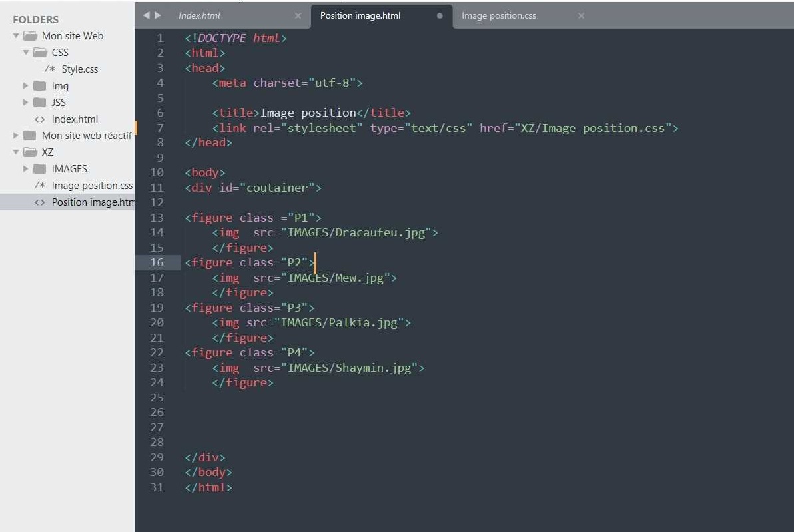Collapse the XZ folder arrow

click(16, 152)
